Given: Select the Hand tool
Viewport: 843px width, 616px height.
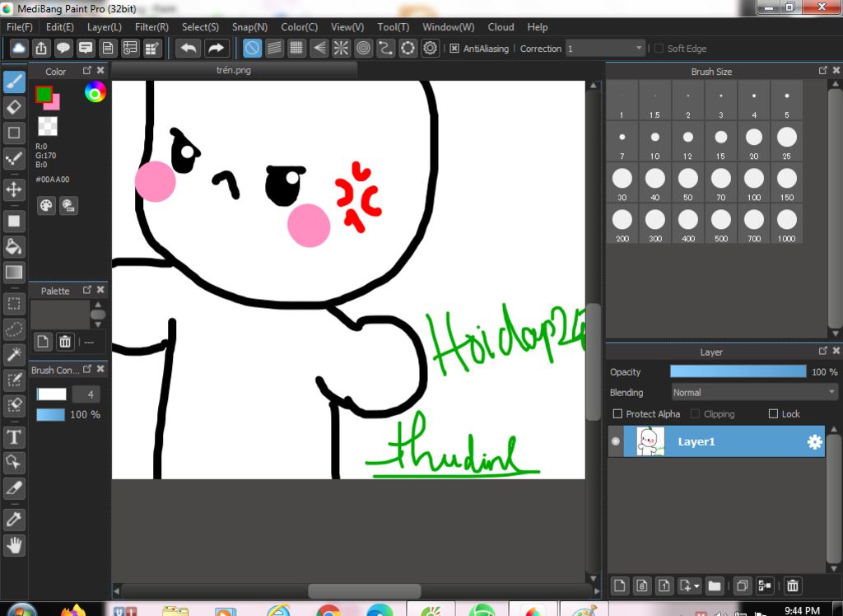Looking at the screenshot, I should 15,545.
